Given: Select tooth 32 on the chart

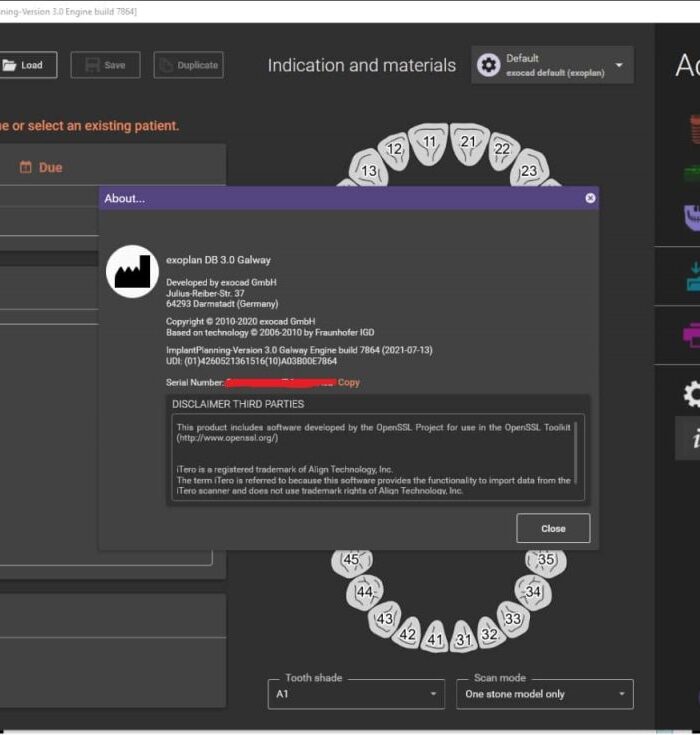Looking at the screenshot, I should click(489, 634).
